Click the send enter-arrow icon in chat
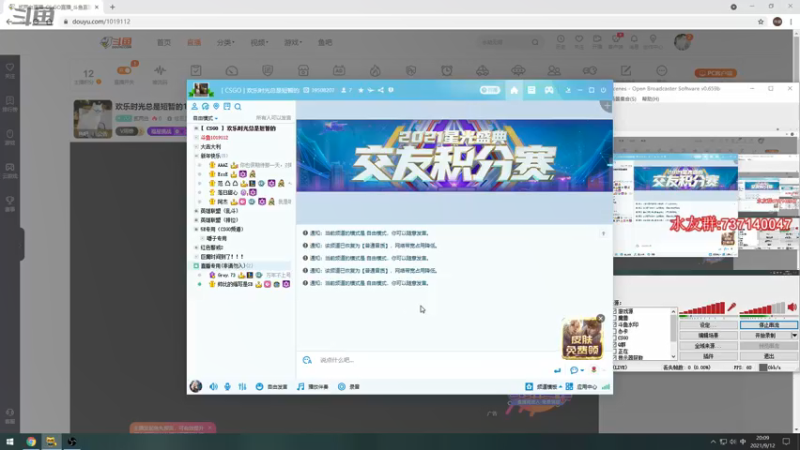The image size is (800, 450). click(x=557, y=370)
